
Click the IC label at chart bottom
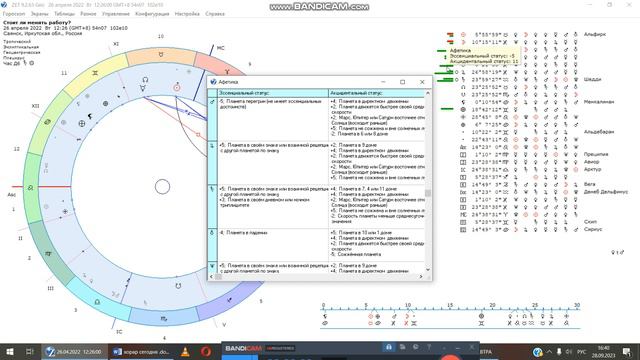119,332
